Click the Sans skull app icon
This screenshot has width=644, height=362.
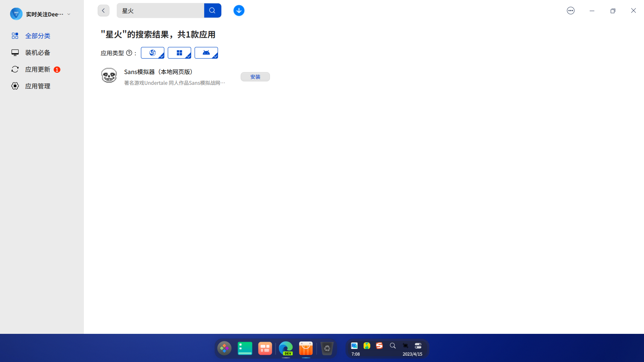[x=109, y=75]
